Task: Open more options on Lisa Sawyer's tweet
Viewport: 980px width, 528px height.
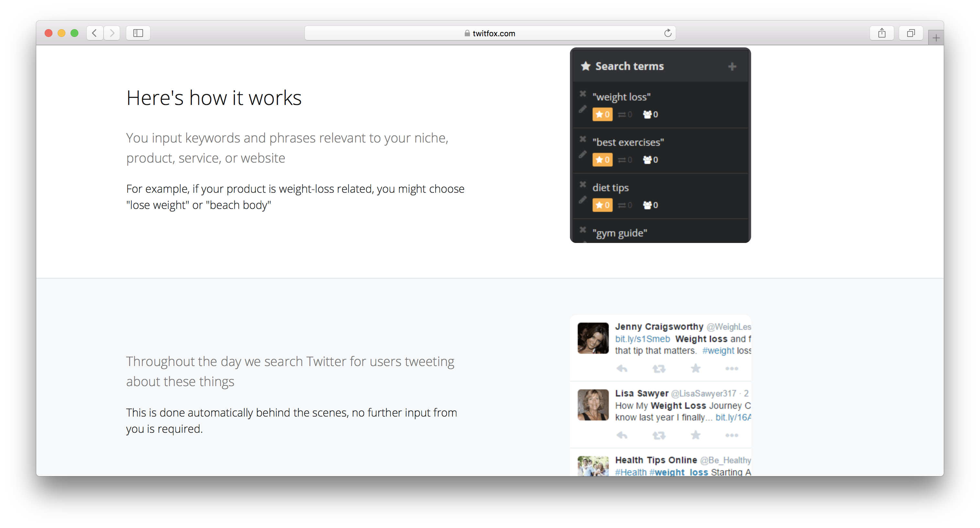Action: pos(731,435)
